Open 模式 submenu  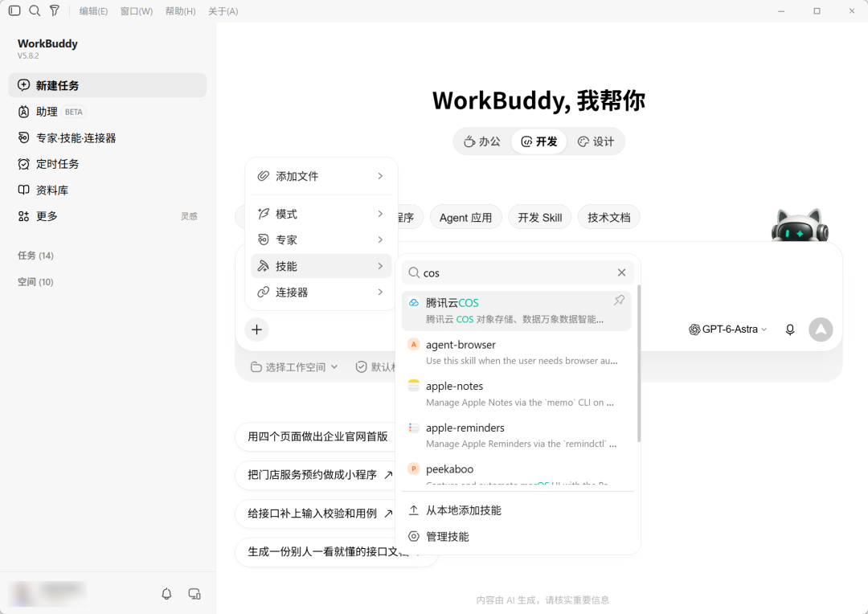click(x=321, y=214)
